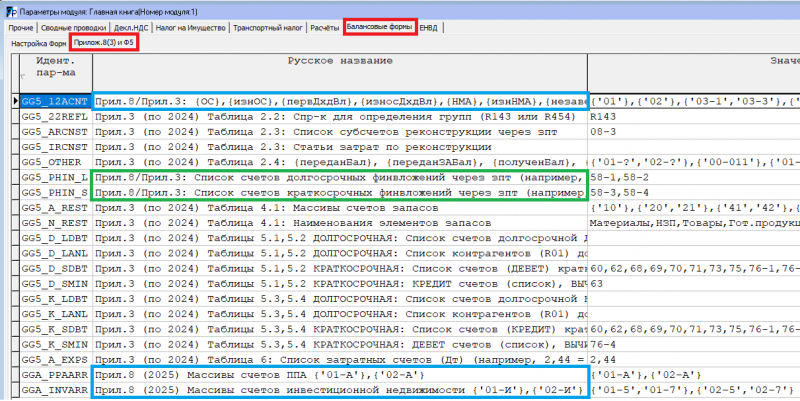This screenshot has height=401, width=800.
Task: Click the R143 value cell
Action: pyautogui.click(x=605, y=116)
